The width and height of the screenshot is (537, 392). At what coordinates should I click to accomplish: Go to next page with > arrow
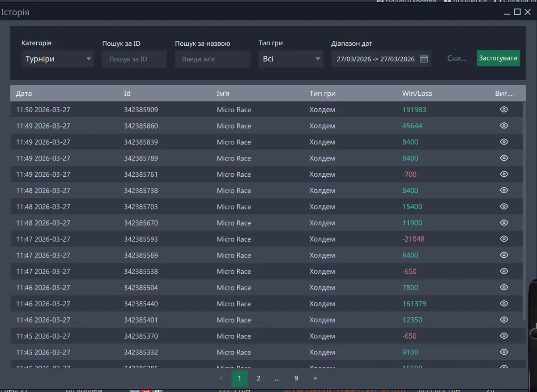click(315, 379)
